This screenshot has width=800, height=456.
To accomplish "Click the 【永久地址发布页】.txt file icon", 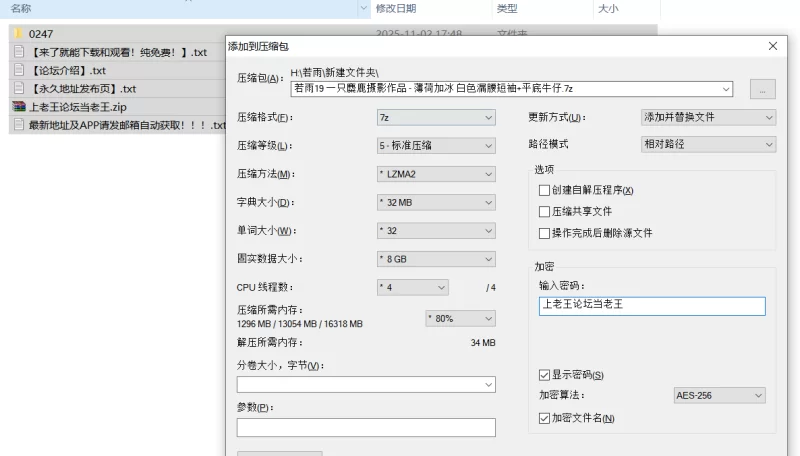I will tap(18, 89).
